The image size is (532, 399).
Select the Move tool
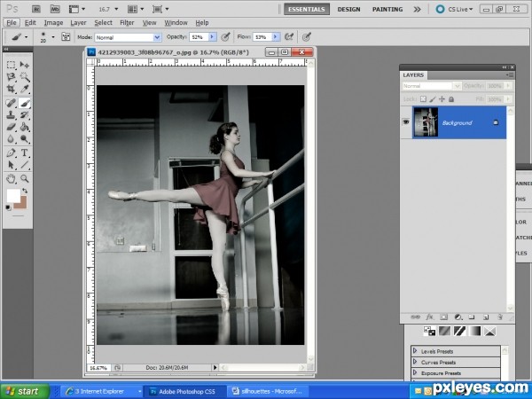25,65
